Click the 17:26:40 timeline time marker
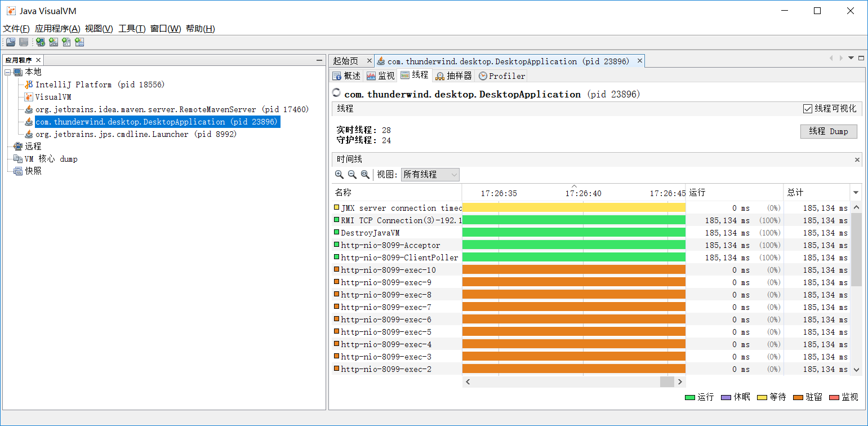The image size is (868, 426). coord(583,193)
